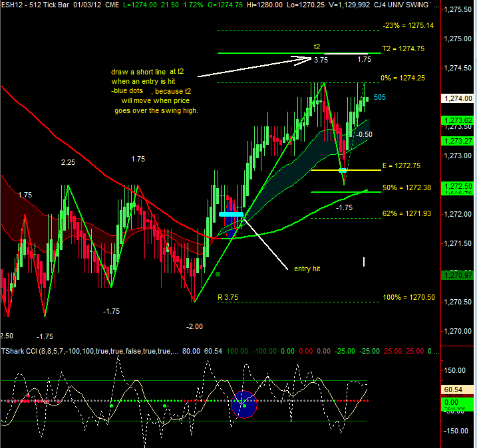Click the cyan entry bar marker
Screen dimensions: 477x448
click(x=231, y=214)
